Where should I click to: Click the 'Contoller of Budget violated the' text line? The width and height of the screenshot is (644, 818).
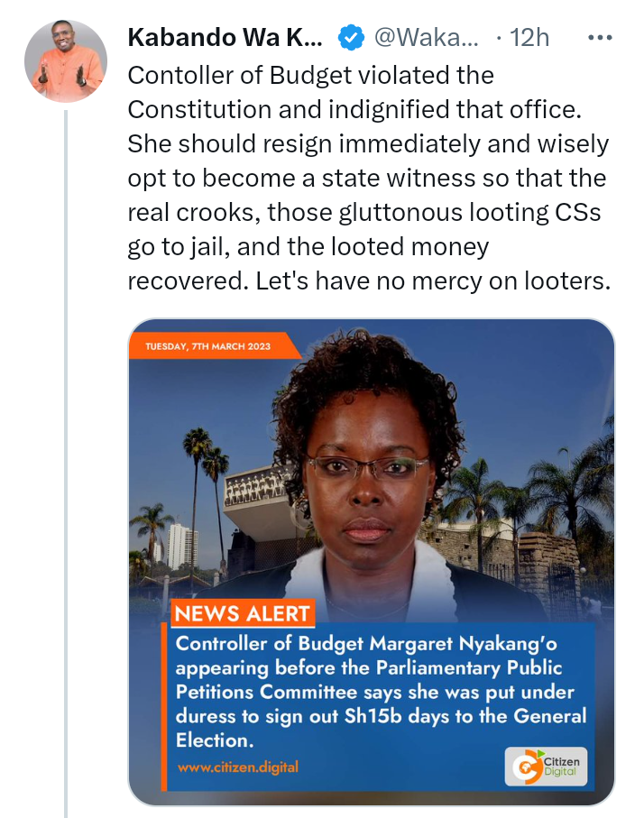point(310,76)
